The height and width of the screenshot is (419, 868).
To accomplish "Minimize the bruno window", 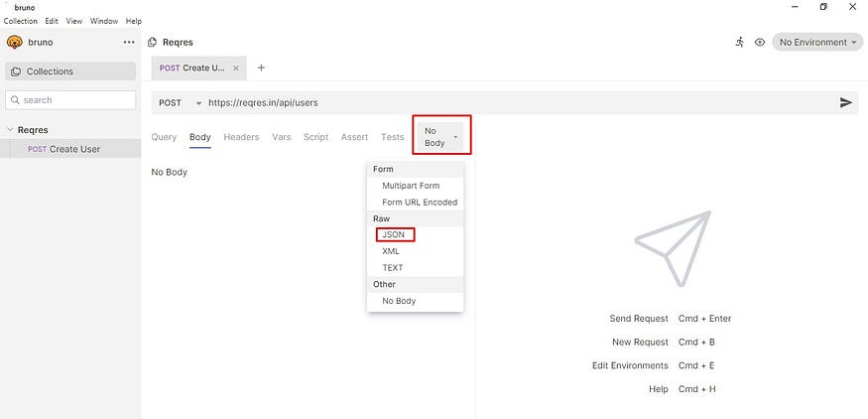I will [x=795, y=7].
